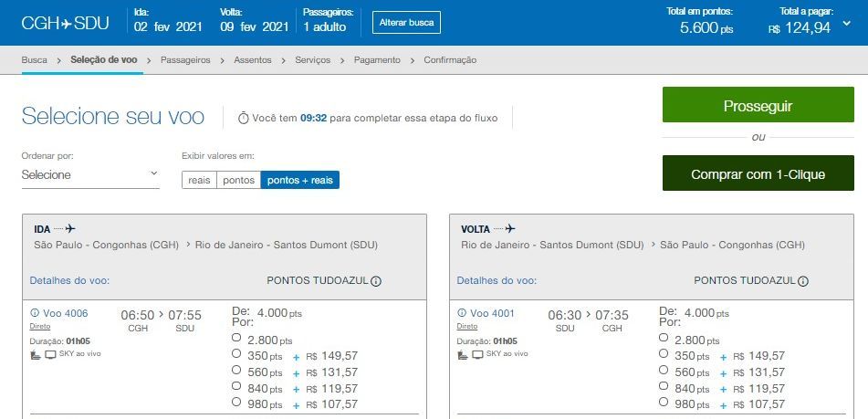The image size is (868, 419).
Task: Go to Confirmação step
Action: [450, 60]
